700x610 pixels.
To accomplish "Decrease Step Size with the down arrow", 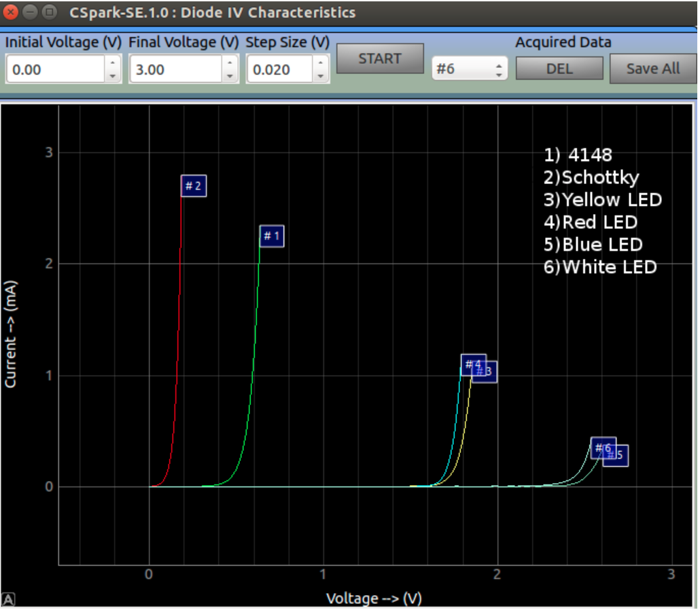I will [321, 76].
